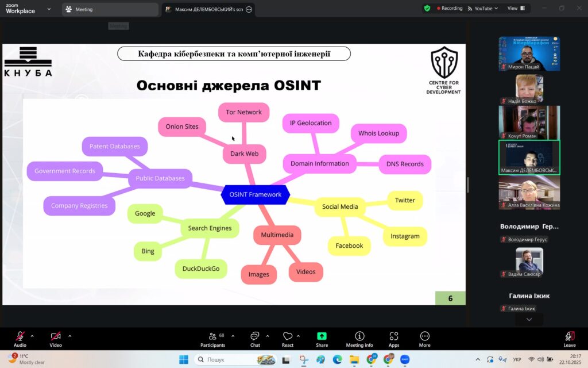Select the shared screen tab
This screenshot has height=368, width=588.
tap(207, 10)
